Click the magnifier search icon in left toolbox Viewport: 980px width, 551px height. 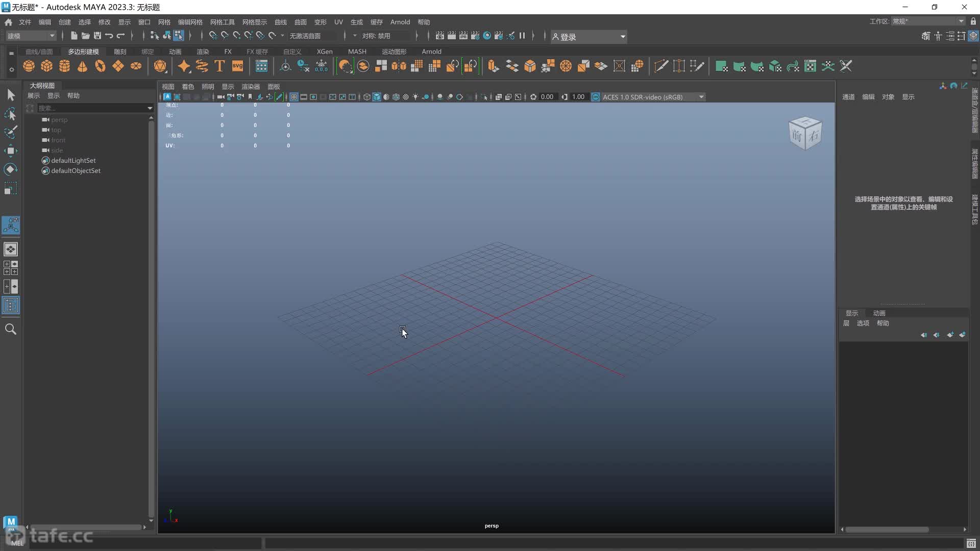11,329
